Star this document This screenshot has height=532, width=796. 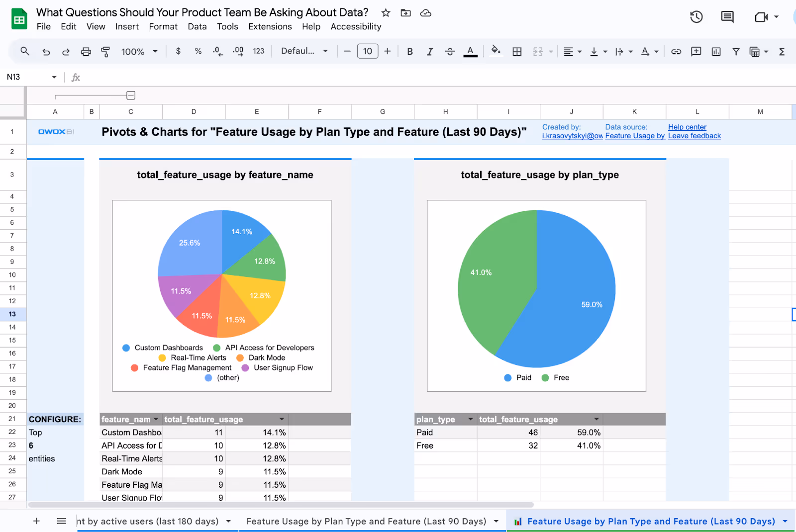(386, 13)
